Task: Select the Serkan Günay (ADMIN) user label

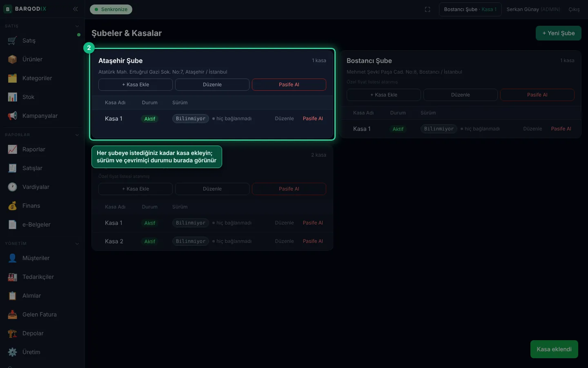Action: click(x=533, y=9)
